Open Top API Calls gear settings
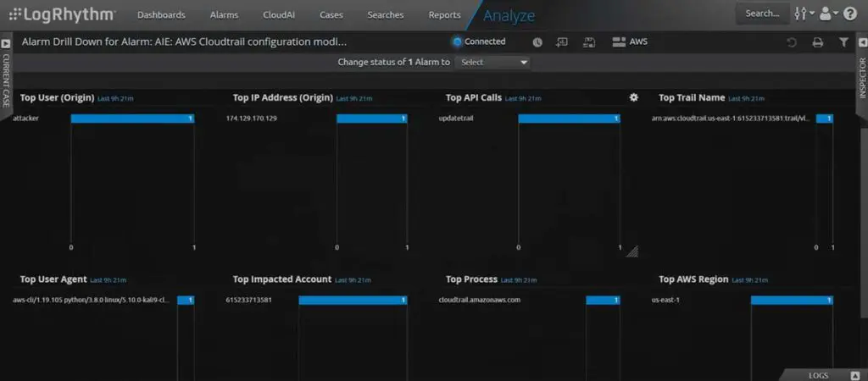 [x=634, y=97]
